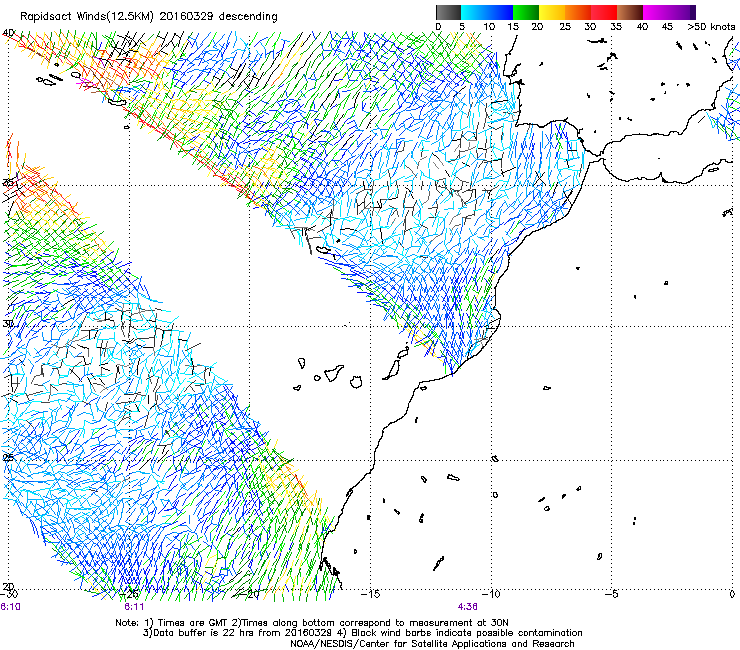The image size is (740, 650).
Task: Click the '20' latitude label at bottom left
Action: point(8,586)
